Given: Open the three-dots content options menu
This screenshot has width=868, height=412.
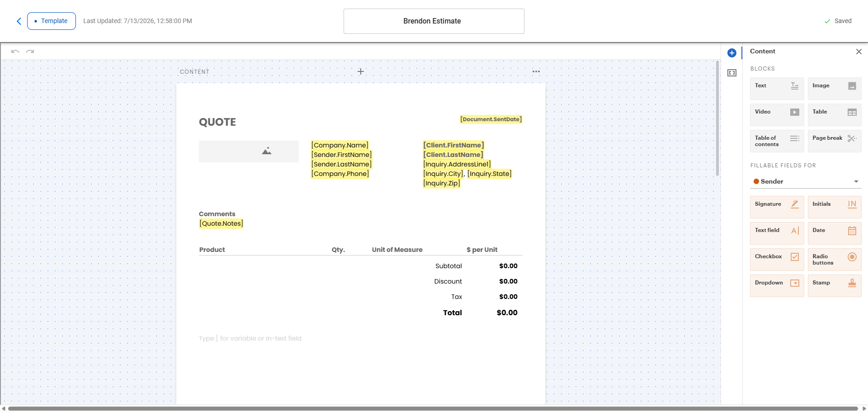Looking at the screenshot, I should (x=536, y=71).
